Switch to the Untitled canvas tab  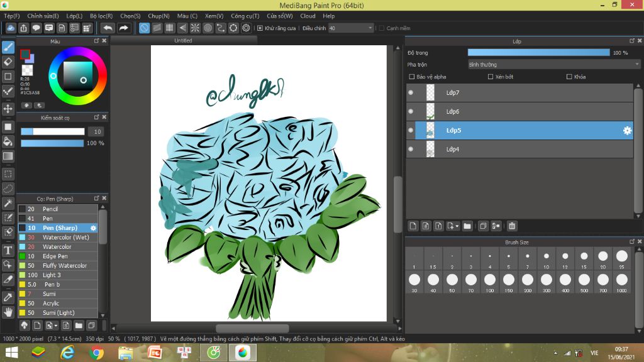coord(183,41)
